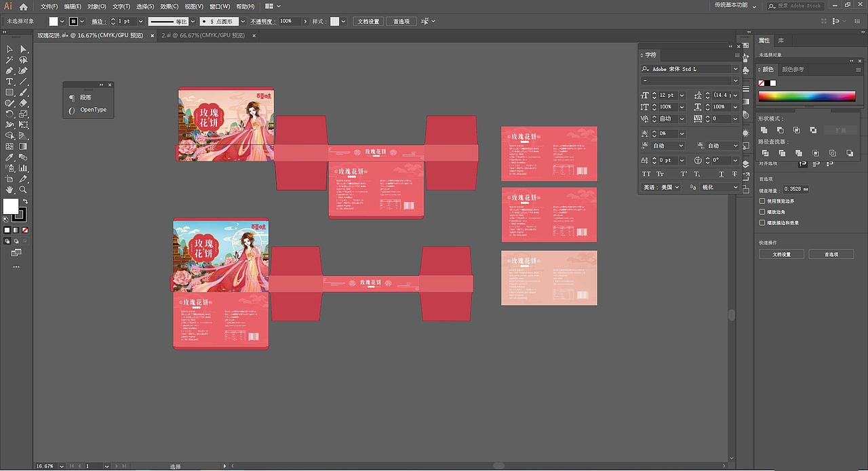Open the 窗口(W) menu
The image size is (868, 471).
click(x=220, y=7)
